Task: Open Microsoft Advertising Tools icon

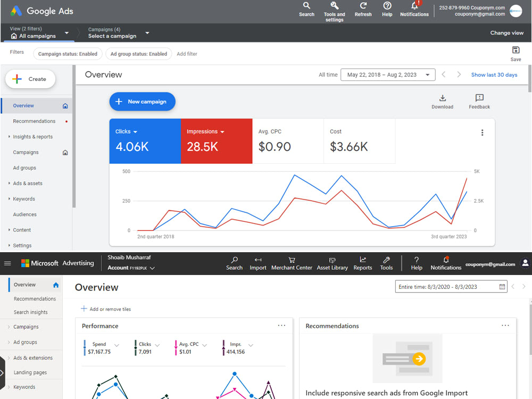Action: (x=386, y=260)
